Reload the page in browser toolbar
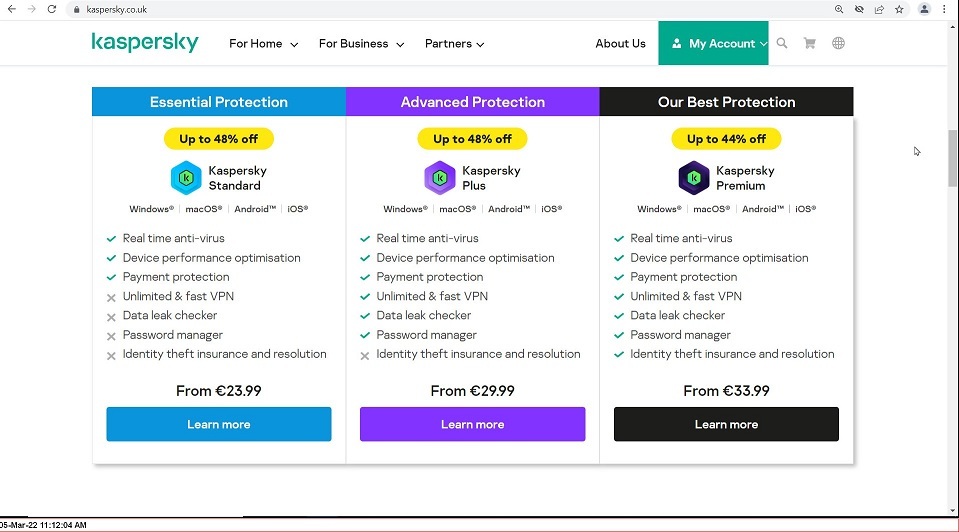Screen dimensions: 959x532 pyautogui.click(x=52, y=9)
